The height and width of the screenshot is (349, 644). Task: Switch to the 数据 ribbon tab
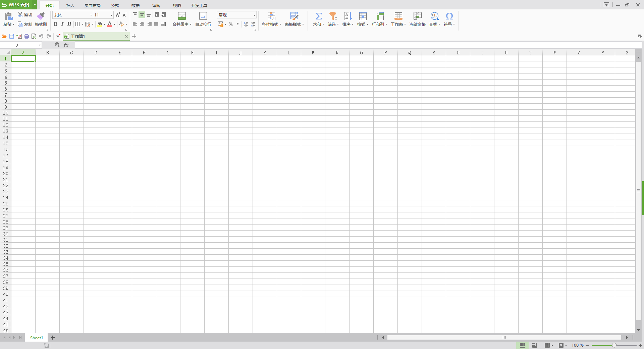[x=136, y=5]
